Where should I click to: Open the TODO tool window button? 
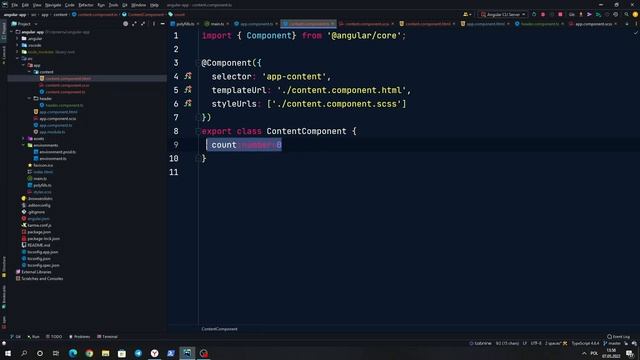click(54, 337)
